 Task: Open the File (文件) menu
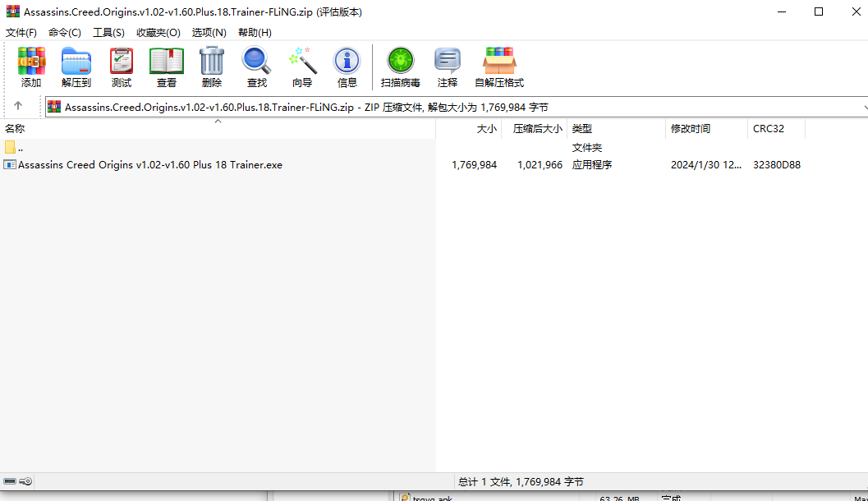[21, 33]
